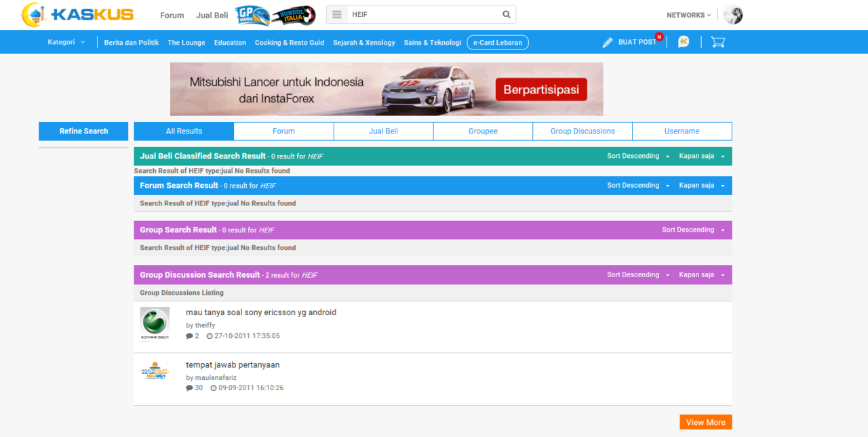Viewport: 868px width, 437px height.
Task: Submit search with the magnifier icon
Action: coord(507,14)
